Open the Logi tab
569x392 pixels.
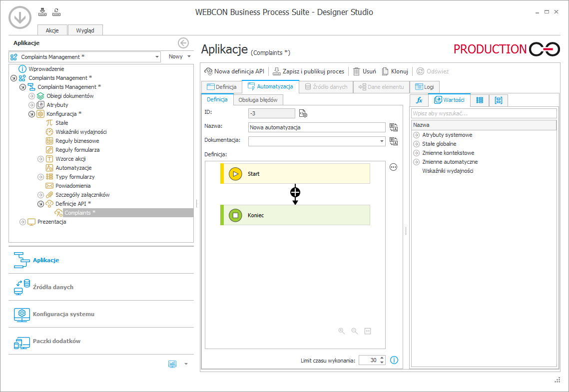[x=425, y=87]
